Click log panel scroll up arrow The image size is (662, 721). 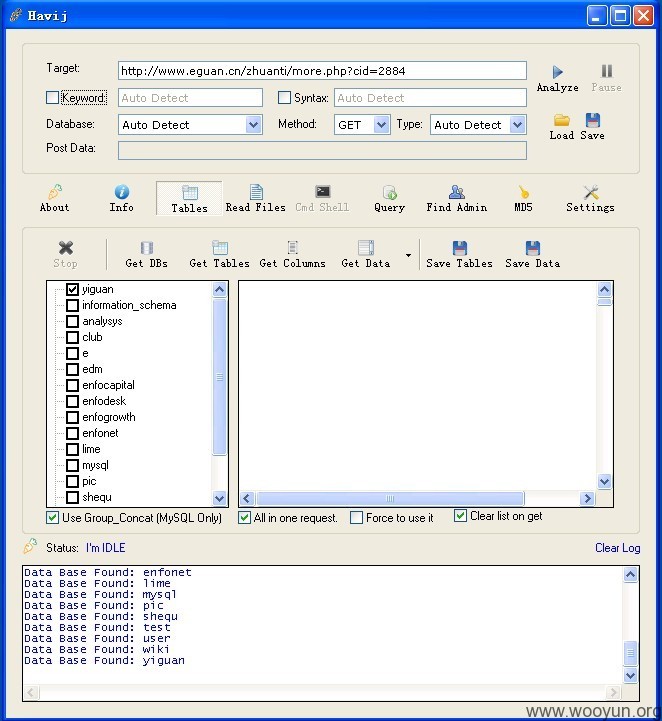coord(630,574)
